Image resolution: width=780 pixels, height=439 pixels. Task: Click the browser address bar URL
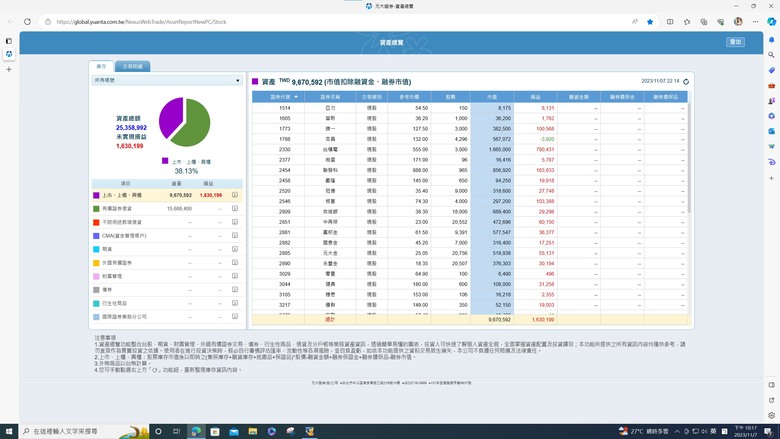click(x=141, y=22)
